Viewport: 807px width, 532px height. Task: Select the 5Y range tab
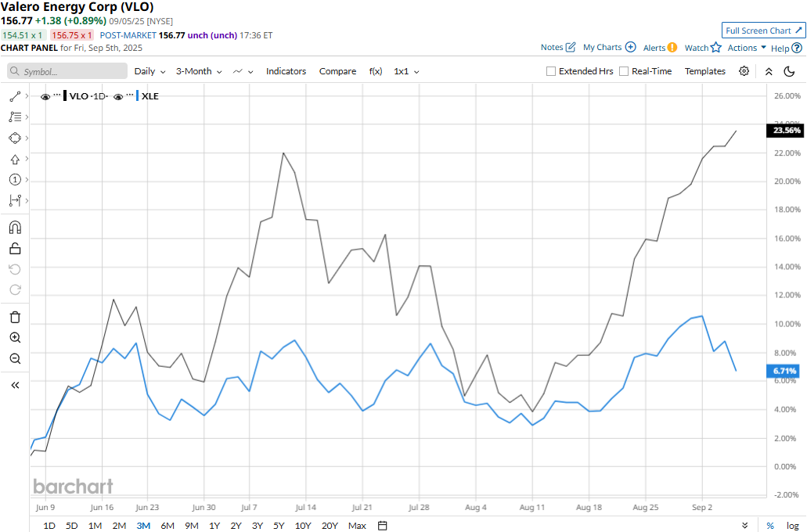click(x=279, y=525)
